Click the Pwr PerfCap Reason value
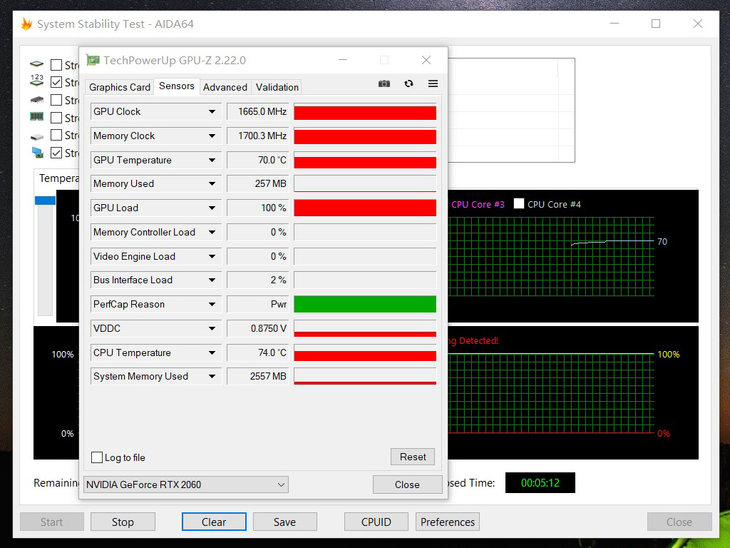Viewport: 730px width, 548px height. [257, 304]
